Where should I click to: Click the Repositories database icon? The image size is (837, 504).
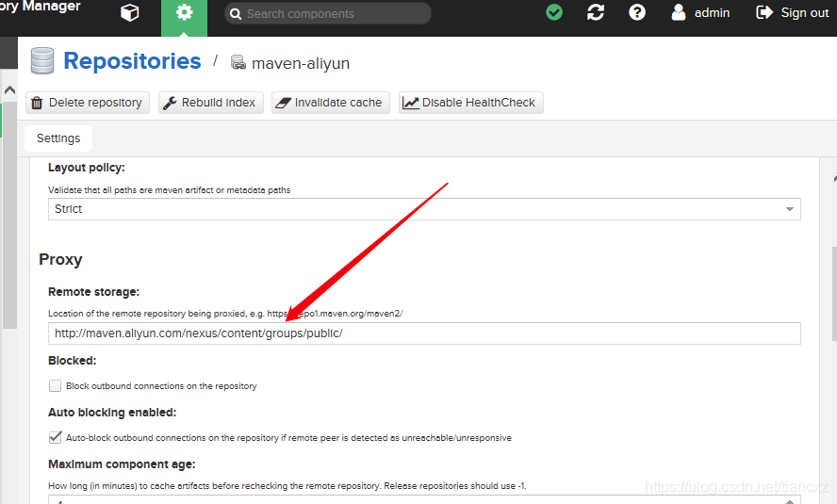(x=42, y=61)
